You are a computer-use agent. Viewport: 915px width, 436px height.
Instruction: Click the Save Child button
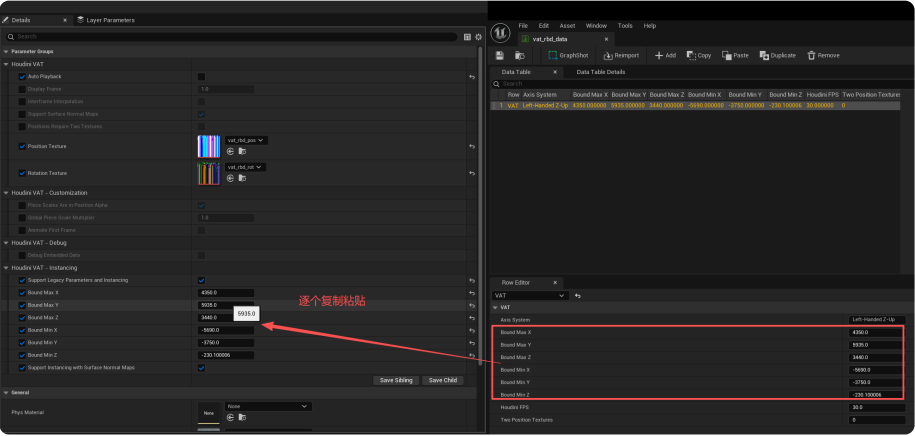click(442, 380)
